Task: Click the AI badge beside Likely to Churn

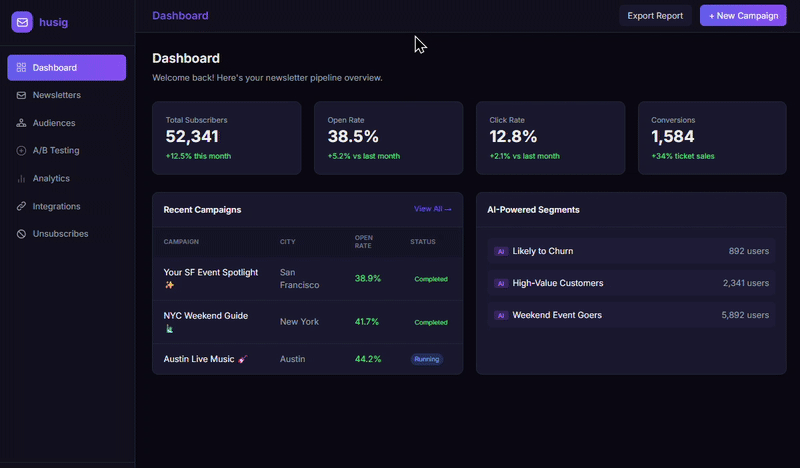Action: click(x=501, y=252)
